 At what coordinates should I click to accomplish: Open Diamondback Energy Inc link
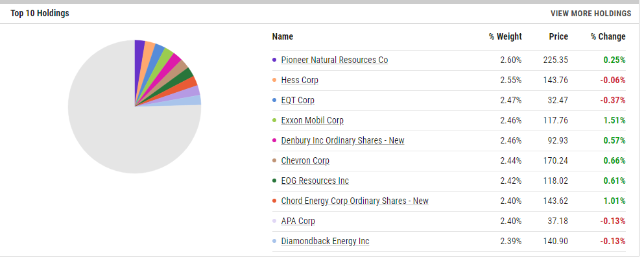point(325,241)
